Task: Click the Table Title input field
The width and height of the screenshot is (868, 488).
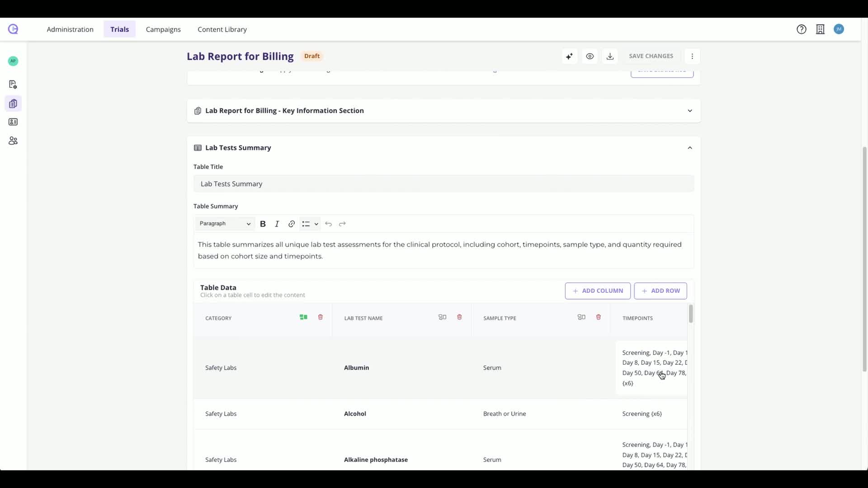Action: click(x=443, y=184)
